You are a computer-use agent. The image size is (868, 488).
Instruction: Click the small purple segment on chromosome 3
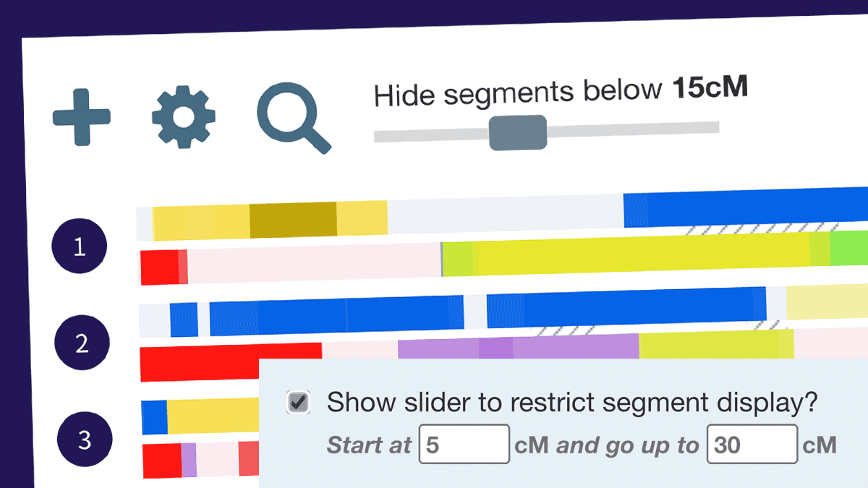[189, 460]
